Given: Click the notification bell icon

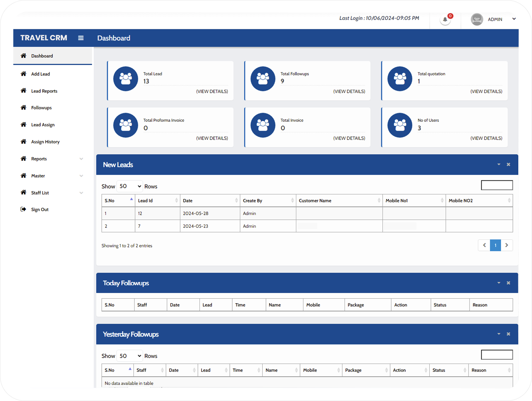Looking at the screenshot, I should [445, 20].
